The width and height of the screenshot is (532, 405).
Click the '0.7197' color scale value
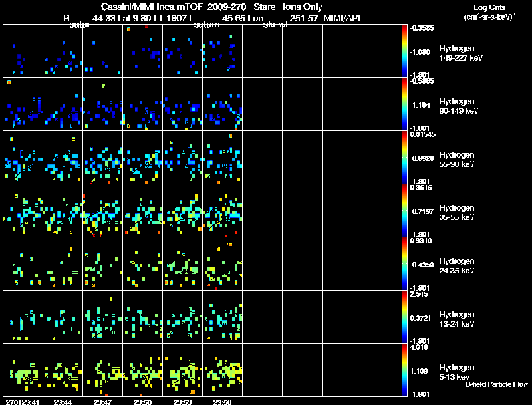point(423,211)
